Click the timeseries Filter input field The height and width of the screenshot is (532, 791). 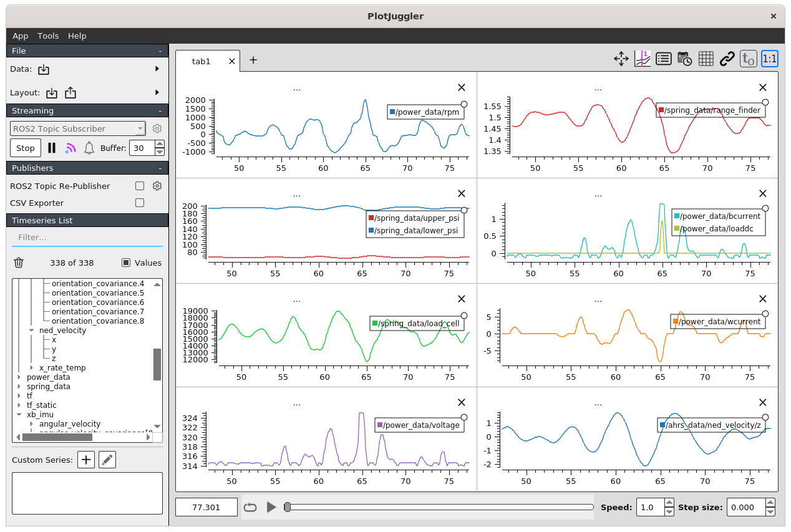(x=87, y=238)
